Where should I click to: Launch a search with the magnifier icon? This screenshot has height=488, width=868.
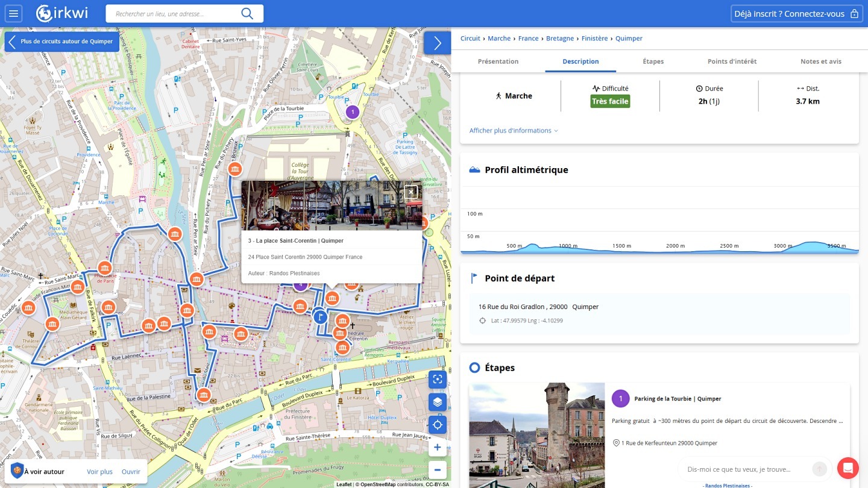pos(247,13)
